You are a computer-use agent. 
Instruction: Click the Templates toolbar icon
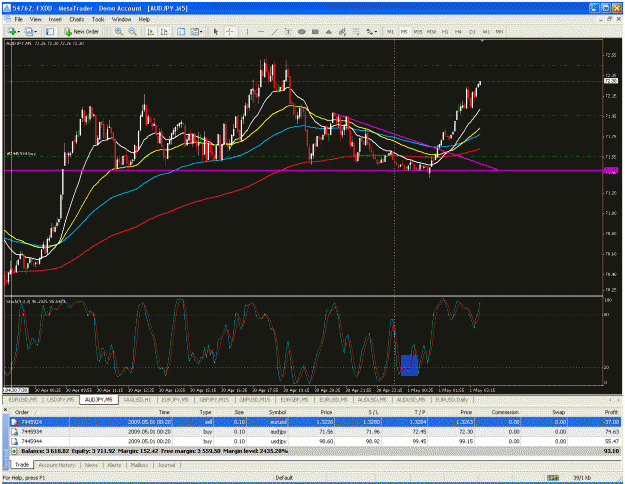pos(194,31)
